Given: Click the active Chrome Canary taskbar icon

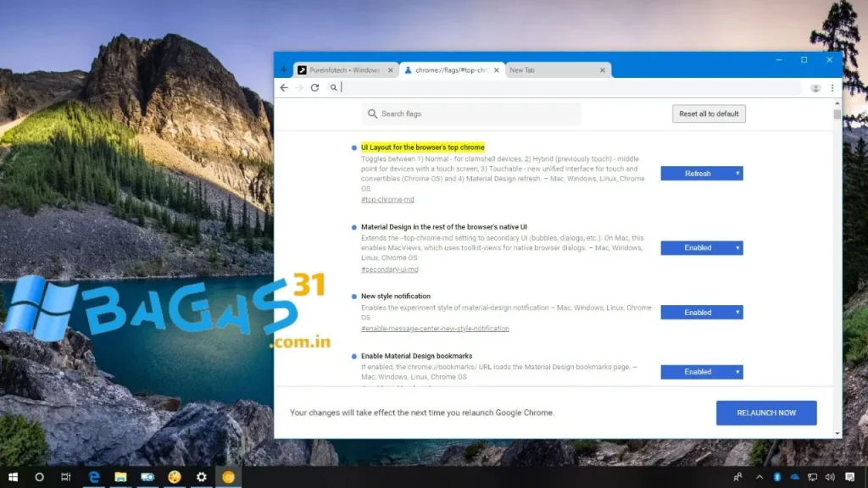Looking at the screenshot, I should (228, 477).
